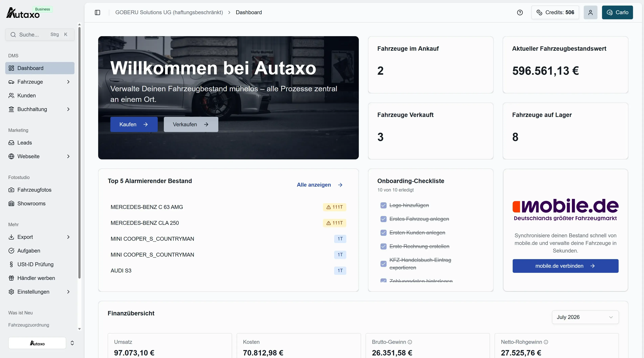Image resolution: width=644 pixels, height=358 pixels.
Task: Click GOBERU Solutions UG breadcrumb
Action: [169, 13]
